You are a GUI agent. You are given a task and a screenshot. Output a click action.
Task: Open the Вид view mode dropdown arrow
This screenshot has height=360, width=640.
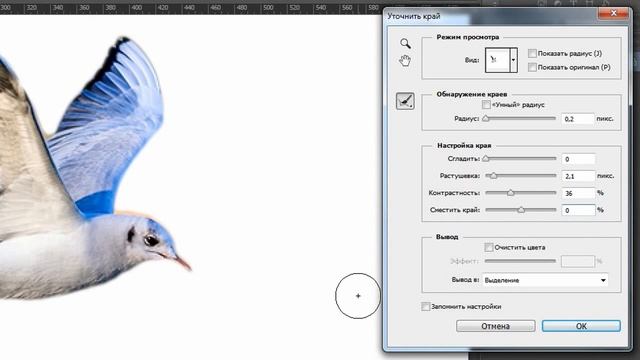pyautogui.click(x=513, y=60)
